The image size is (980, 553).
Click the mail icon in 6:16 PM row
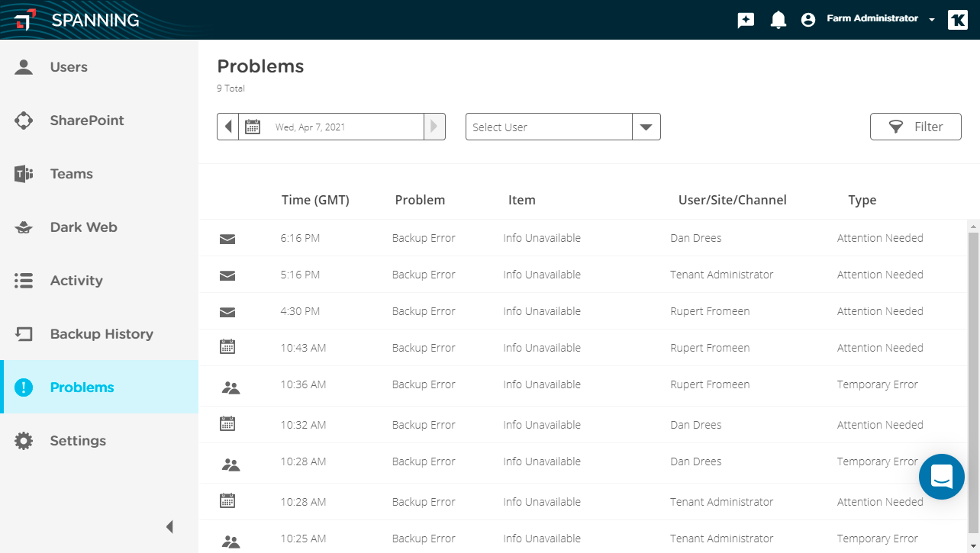tap(227, 239)
